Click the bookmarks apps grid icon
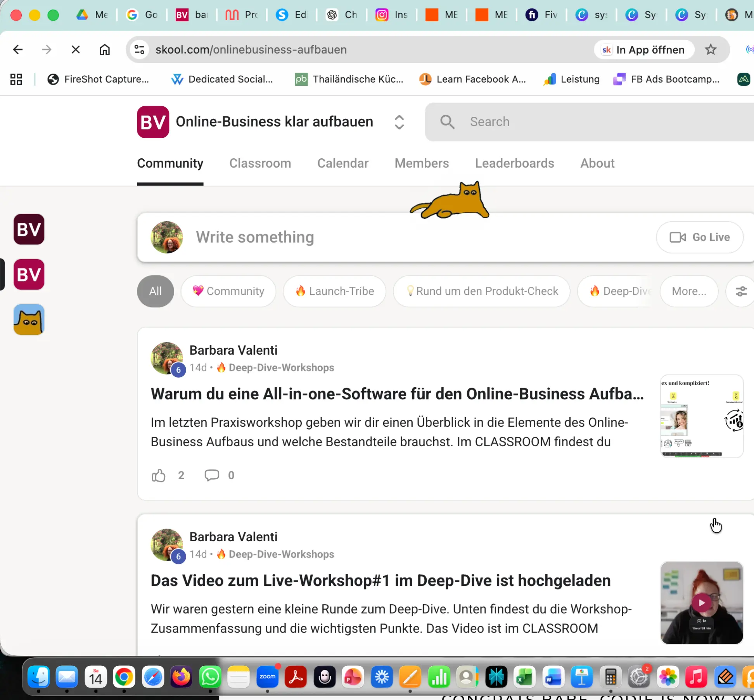The image size is (754, 700). [x=16, y=79]
